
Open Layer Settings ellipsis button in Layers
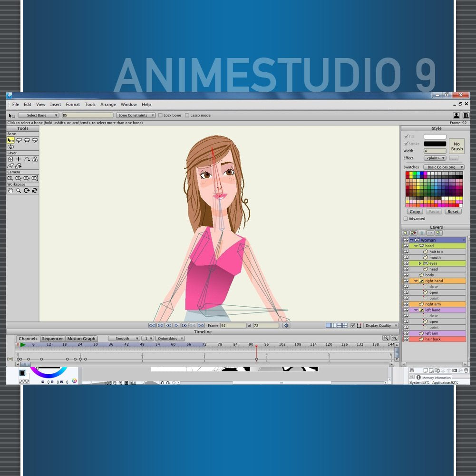(x=430, y=233)
